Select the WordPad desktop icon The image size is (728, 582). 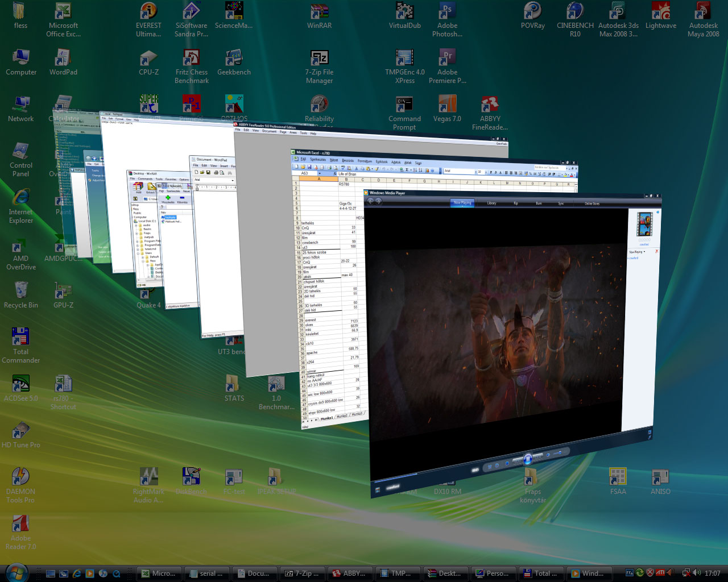point(63,63)
